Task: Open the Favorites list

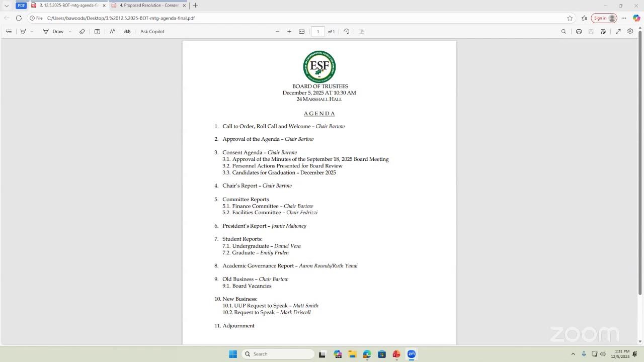Action: (x=584, y=18)
